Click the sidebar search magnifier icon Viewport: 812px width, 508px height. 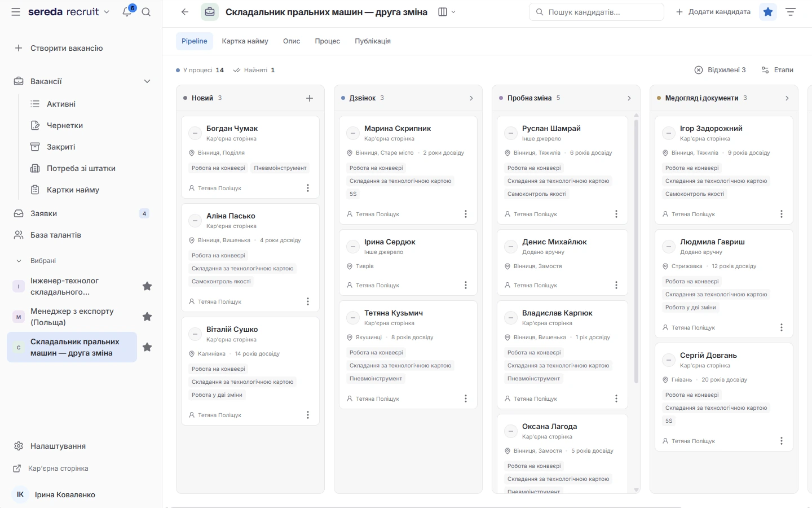146,12
